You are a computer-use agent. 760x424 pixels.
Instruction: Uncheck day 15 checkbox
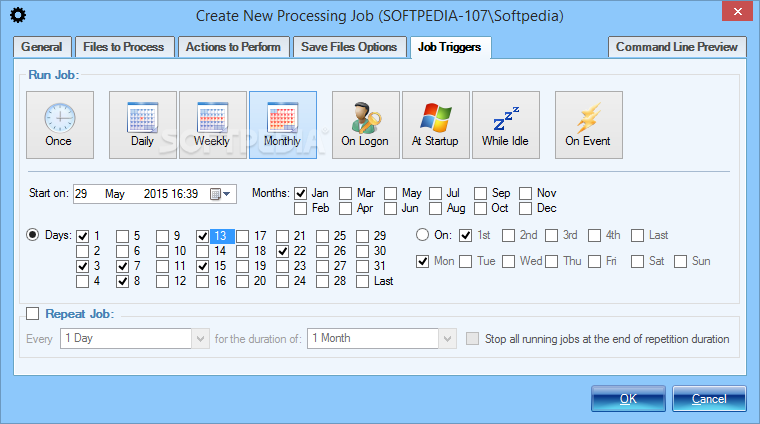click(x=203, y=266)
